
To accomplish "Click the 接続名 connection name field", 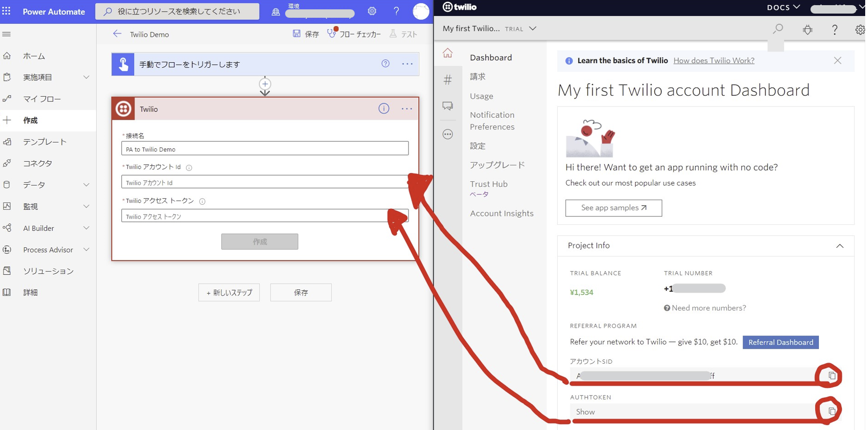I will click(x=265, y=149).
